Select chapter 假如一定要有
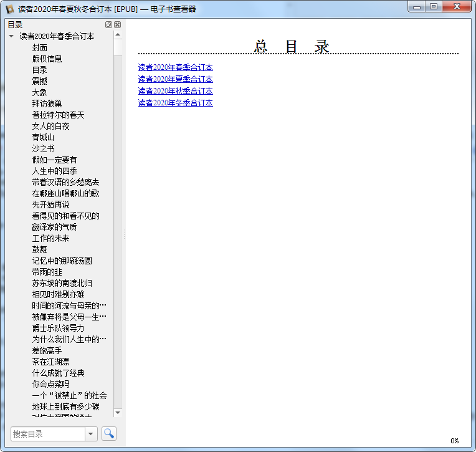Screen dimensions: 476x452 point(55,160)
